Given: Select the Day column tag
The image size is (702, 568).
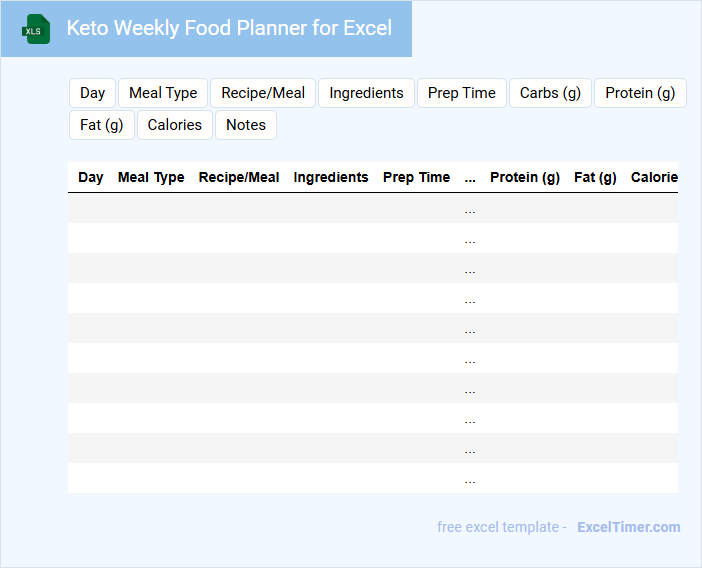Looking at the screenshot, I should pos(93,93).
